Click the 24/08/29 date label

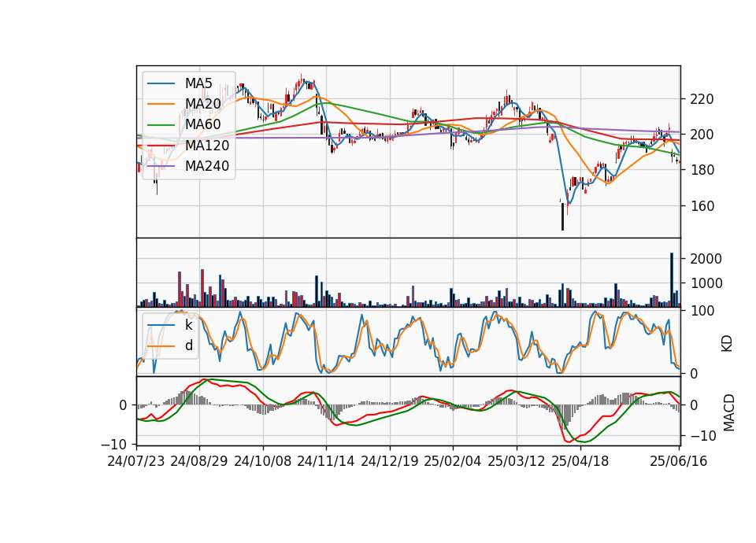pos(199,461)
